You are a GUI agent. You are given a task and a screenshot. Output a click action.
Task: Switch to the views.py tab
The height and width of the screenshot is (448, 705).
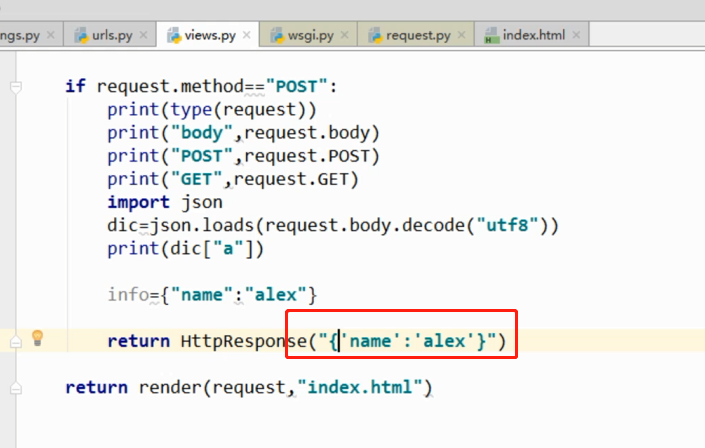[x=210, y=35]
